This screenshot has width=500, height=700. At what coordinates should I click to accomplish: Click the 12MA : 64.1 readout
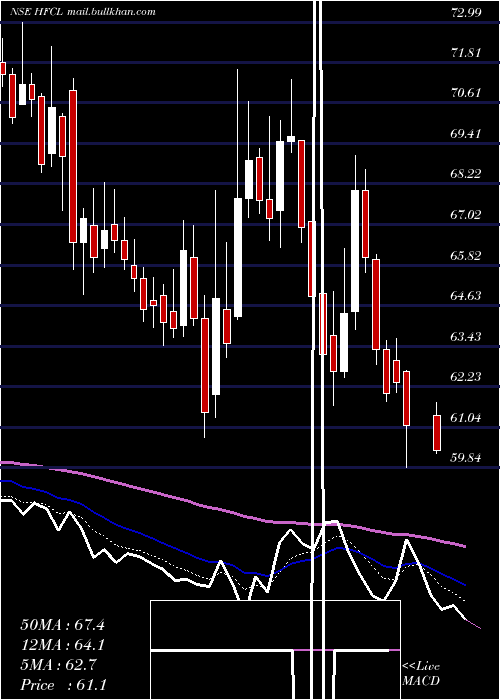click(62, 645)
